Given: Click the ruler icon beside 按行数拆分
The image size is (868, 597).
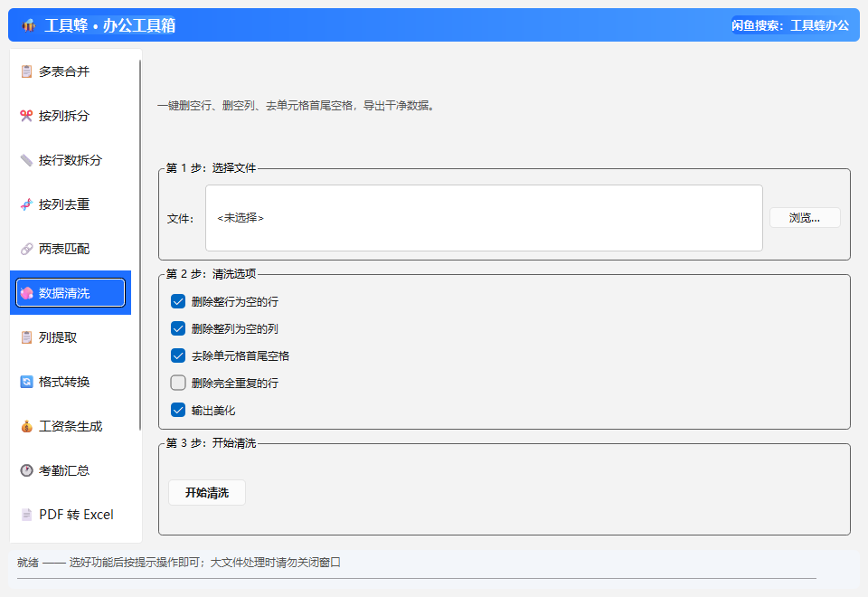Looking at the screenshot, I should (x=26, y=160).
